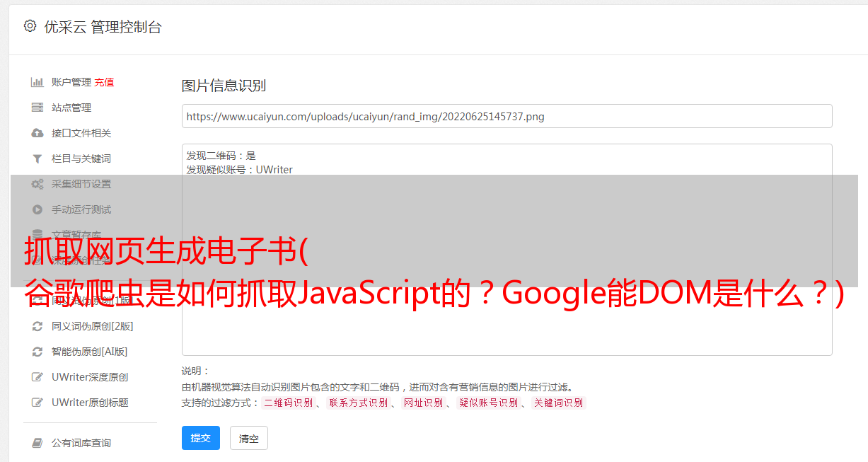Open 站点管理 in the sidebar
The width and height of the screenshot is (868, 462).
pos(71,108)
